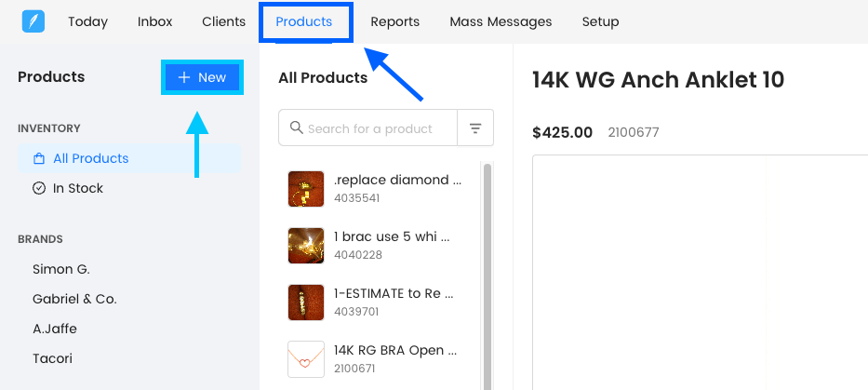
Task: Open the Inbox tab
Action: (154, 21)
